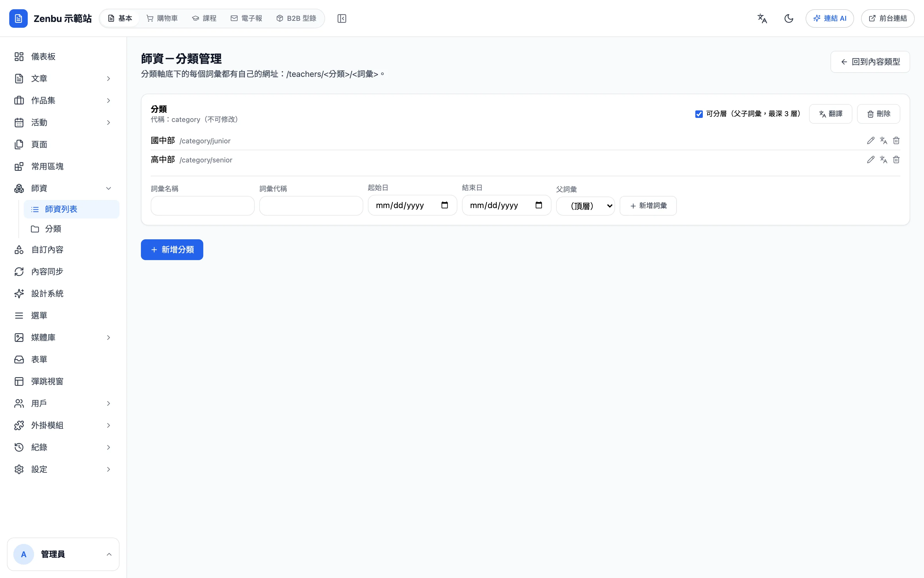Click the 新增分類 button

[172, 250]
